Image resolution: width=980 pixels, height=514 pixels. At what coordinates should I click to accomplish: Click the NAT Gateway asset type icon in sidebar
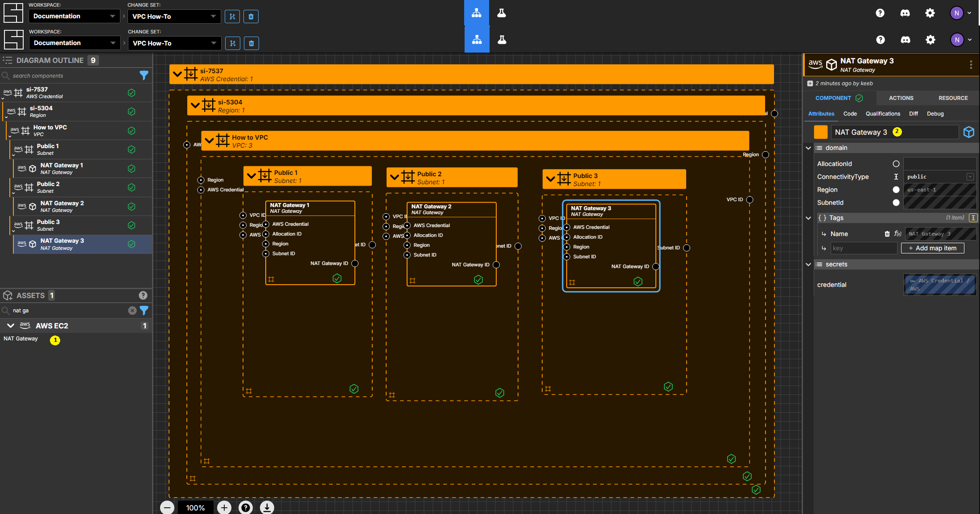tap(55, 339)
